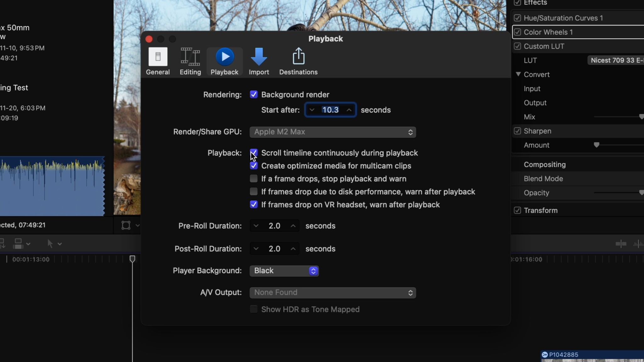Screen dimensions: 644x362
Task: Open the Import preferences pane
Action: [259, 62]
